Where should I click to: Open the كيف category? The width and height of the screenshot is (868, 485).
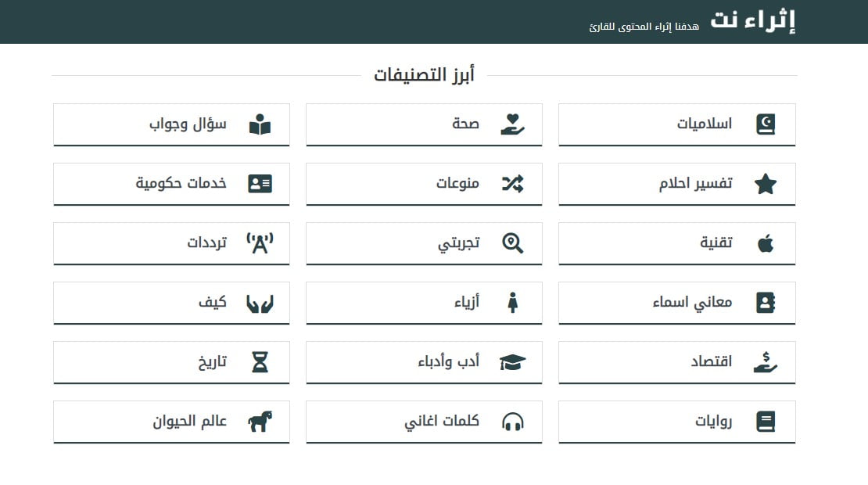point(171,303)
